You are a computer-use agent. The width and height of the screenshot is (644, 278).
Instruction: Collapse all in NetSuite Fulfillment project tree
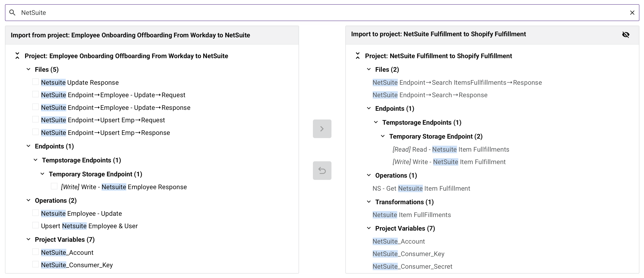[357, 56]
